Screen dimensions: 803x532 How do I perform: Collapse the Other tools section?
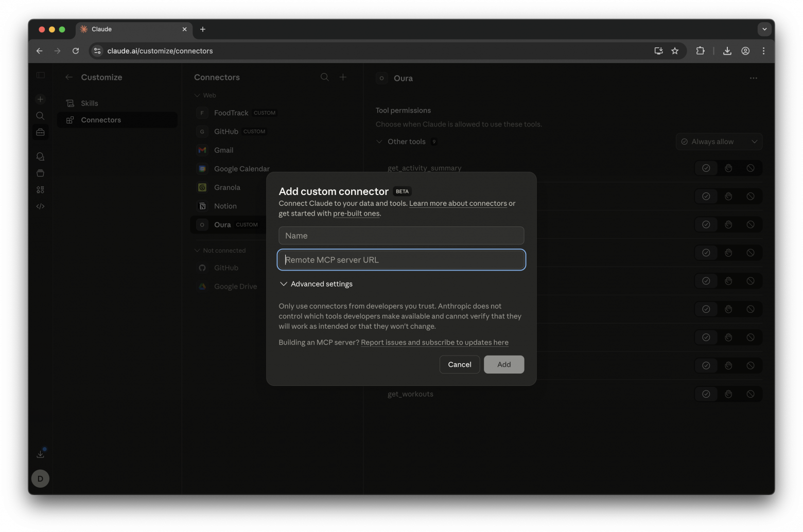click(x=379, y=141)
